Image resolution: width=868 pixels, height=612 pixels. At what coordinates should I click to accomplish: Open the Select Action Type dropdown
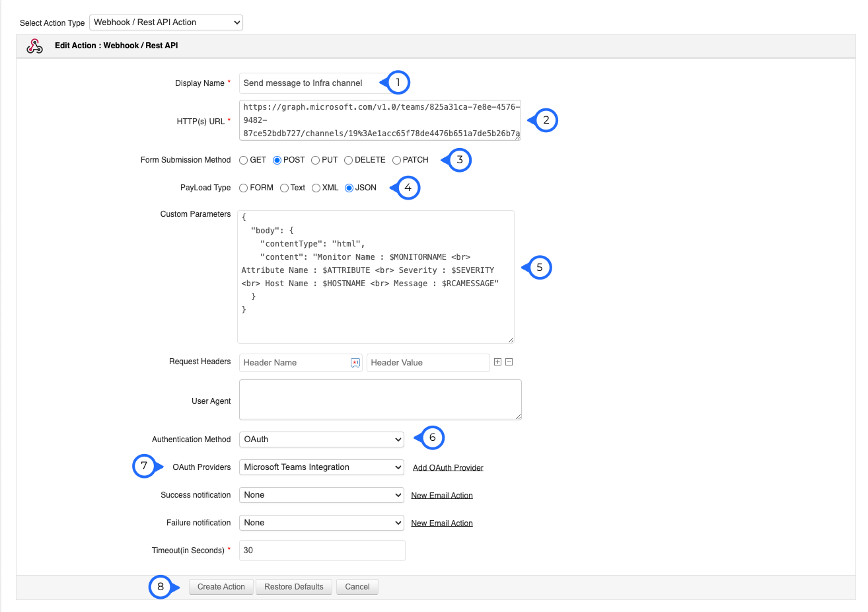point(166,22)
